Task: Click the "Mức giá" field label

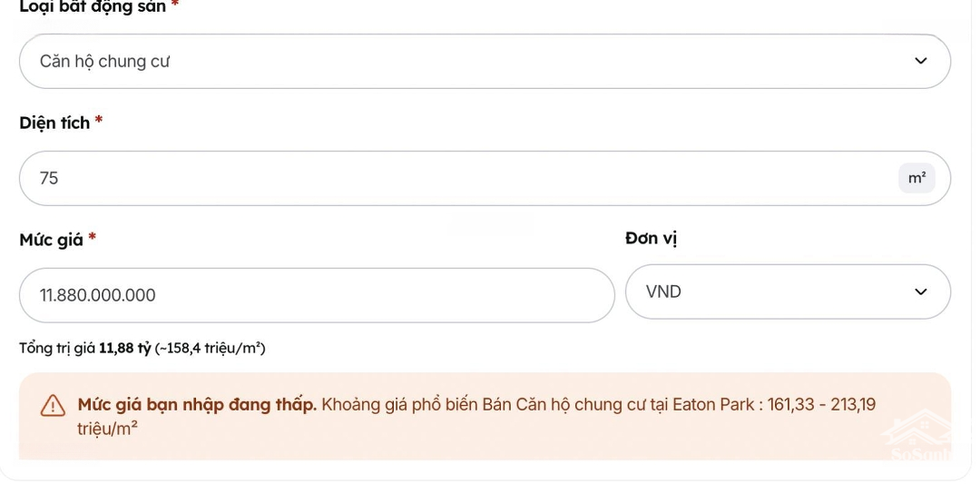Action: point(51,241)
